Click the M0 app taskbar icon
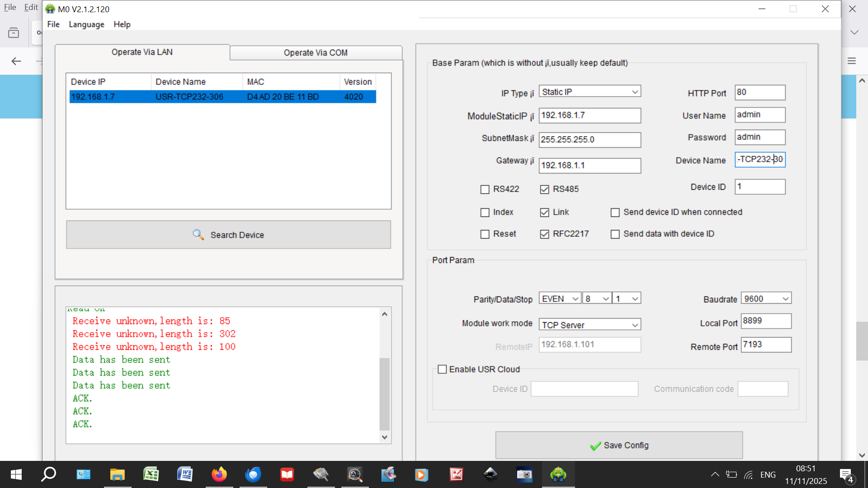The width and height of the screenshot is (868, 488). coord(558,474)
